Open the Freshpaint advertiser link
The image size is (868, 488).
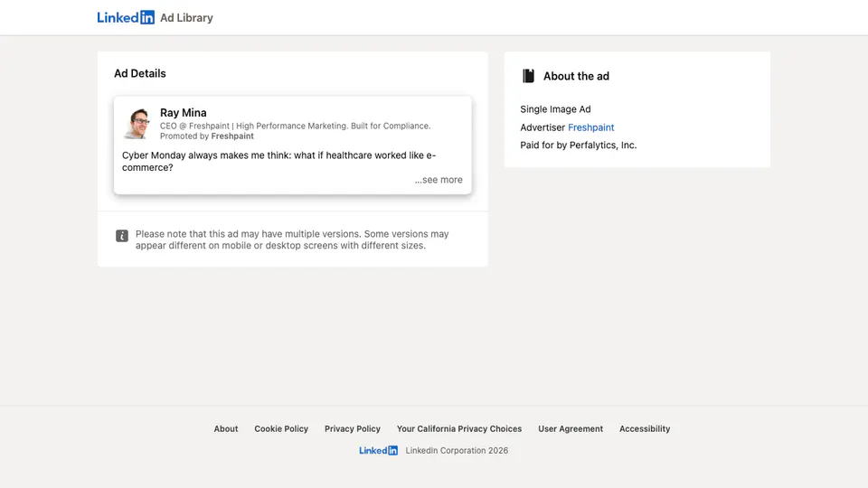pos(590,127)
